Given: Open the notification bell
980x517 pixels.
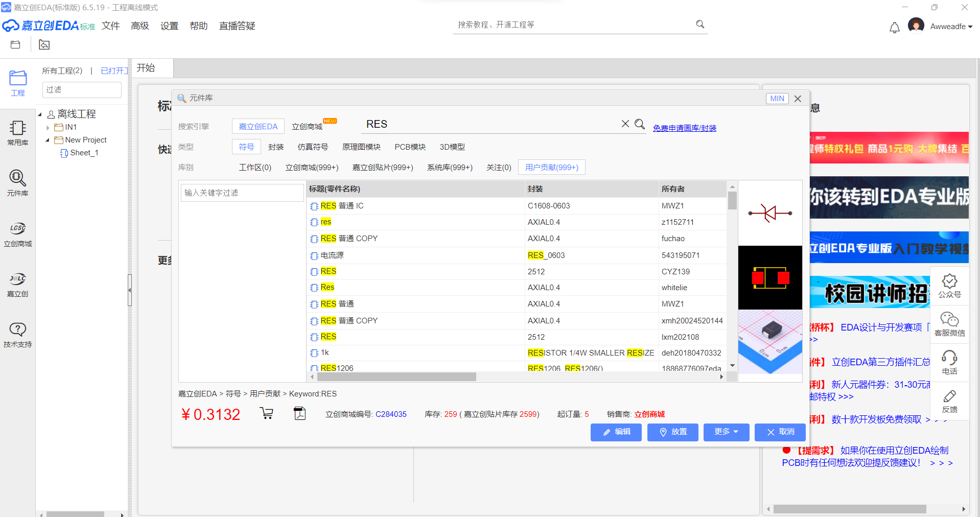Looking at the screenshot, I should tap(894, 28).
